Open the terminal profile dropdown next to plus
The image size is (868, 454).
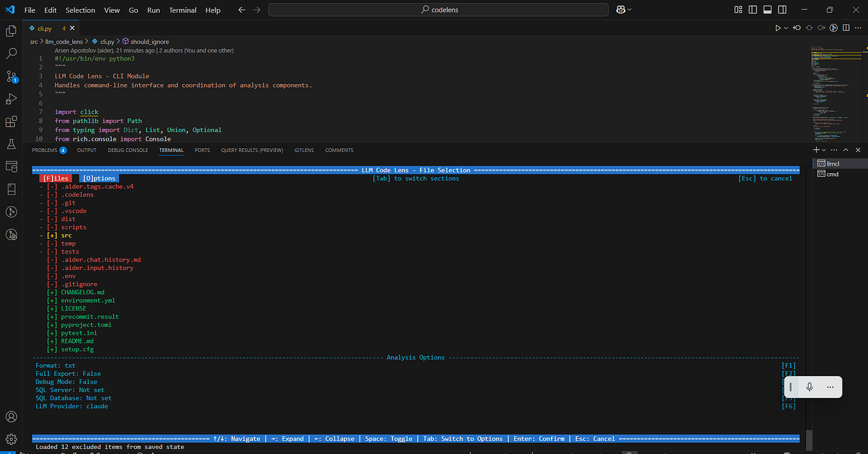[823, 149]
